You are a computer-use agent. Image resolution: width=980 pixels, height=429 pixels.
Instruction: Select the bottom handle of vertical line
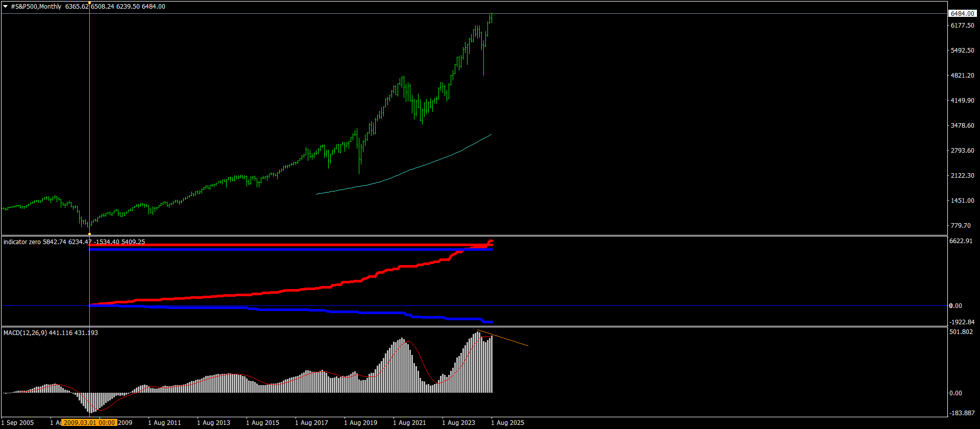point(90,234)
